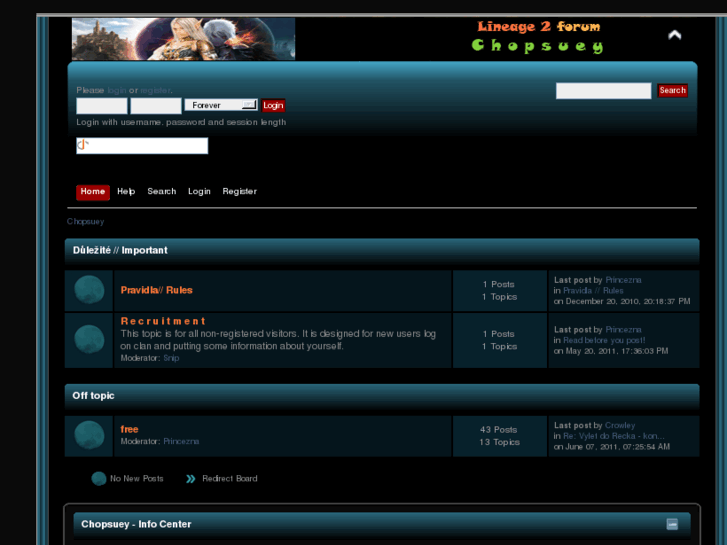Click the Lineage 2 forum Chopsuey logo
The height and width of the screenshot is (545, 727).
538,37
